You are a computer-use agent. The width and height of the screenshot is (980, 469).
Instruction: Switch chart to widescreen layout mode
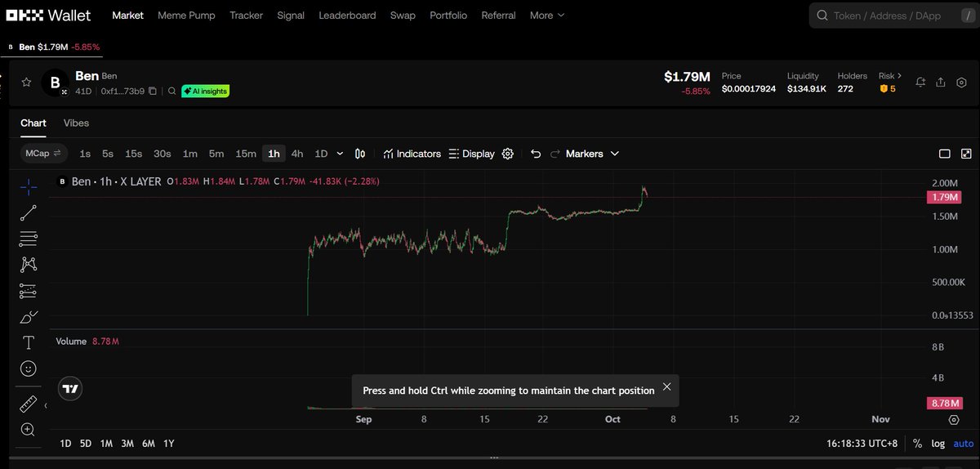click(x=945, y=154)
